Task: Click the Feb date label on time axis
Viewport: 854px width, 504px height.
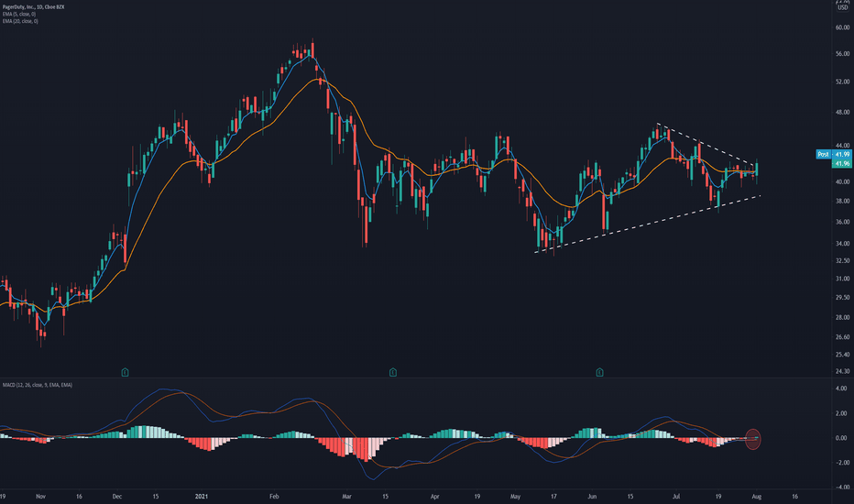Action: click(274, 497)
